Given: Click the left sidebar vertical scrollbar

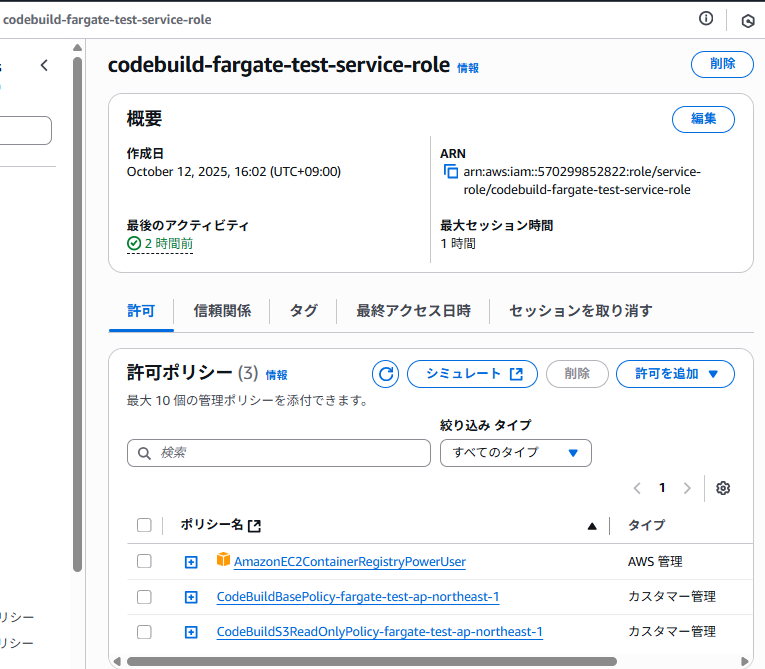Looking at the screenshot, I should point(77,314).
